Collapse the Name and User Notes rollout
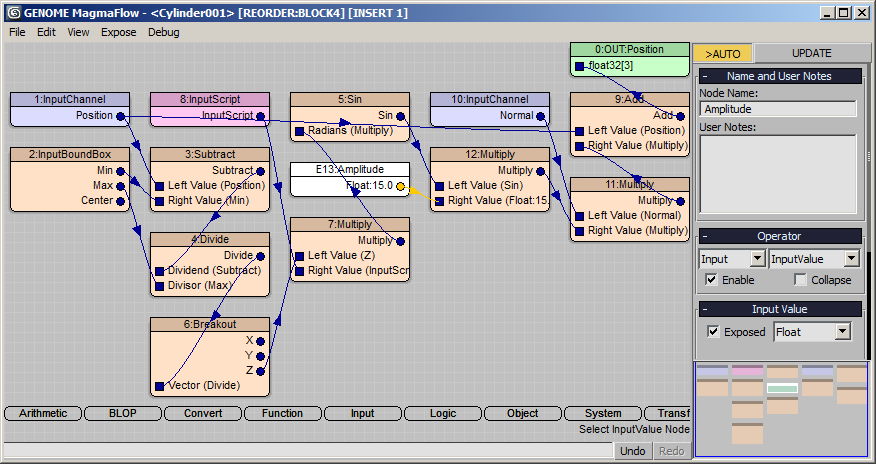 (780, 76)
